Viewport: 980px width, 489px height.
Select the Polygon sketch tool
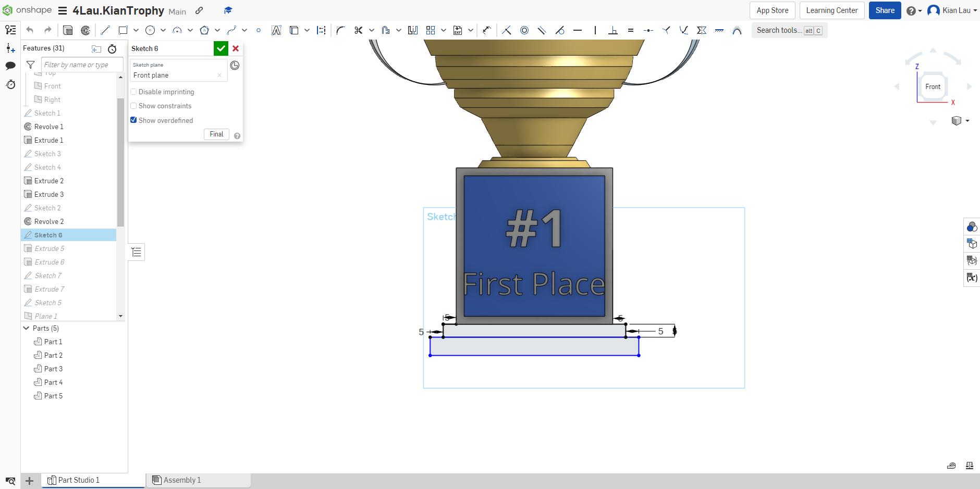pos(204,30)
